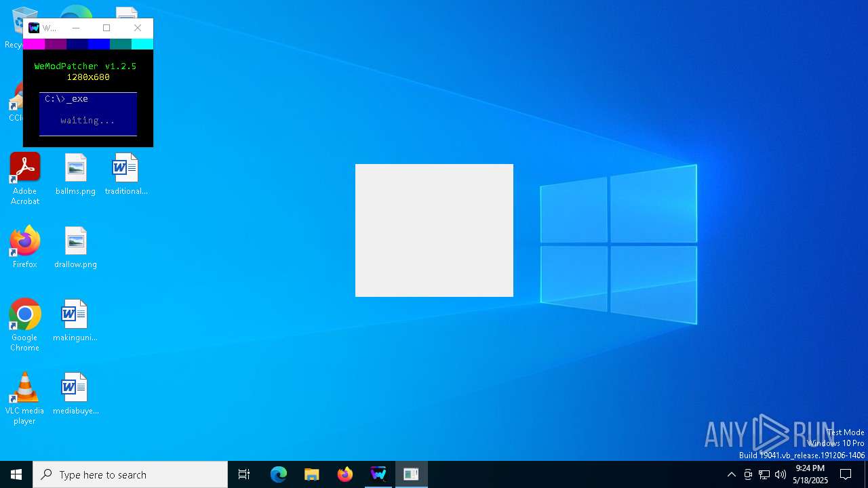Open the Google Chrome desktop shortcut
This screenshot has width=868, height=488.
25,325
